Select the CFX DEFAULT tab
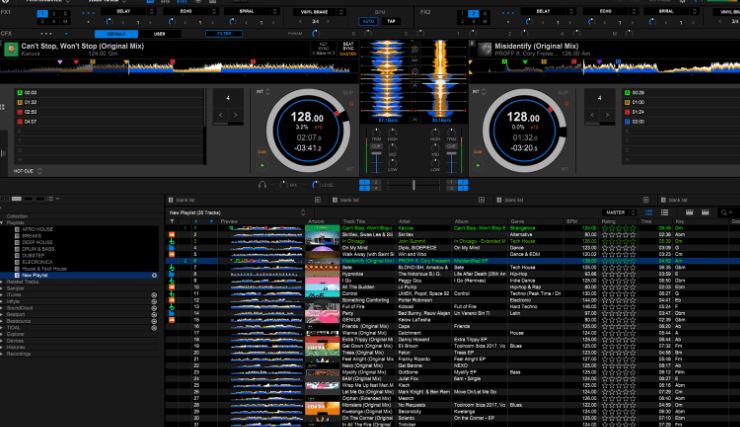Viewport: 740px width, 427px height. coord(116,34)
